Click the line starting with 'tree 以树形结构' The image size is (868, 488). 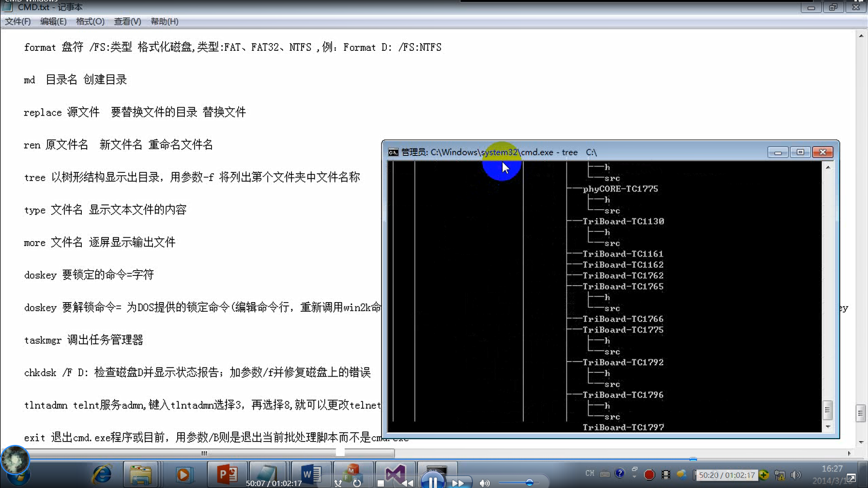[x=192, y=177]
